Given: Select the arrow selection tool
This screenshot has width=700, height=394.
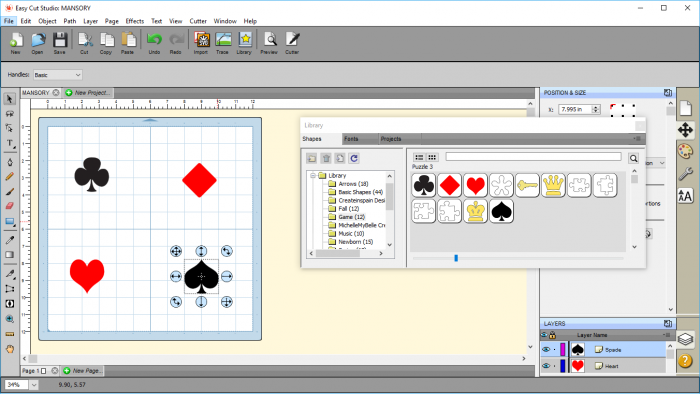Looking at the screenshot, I should [x=9, y=99].
